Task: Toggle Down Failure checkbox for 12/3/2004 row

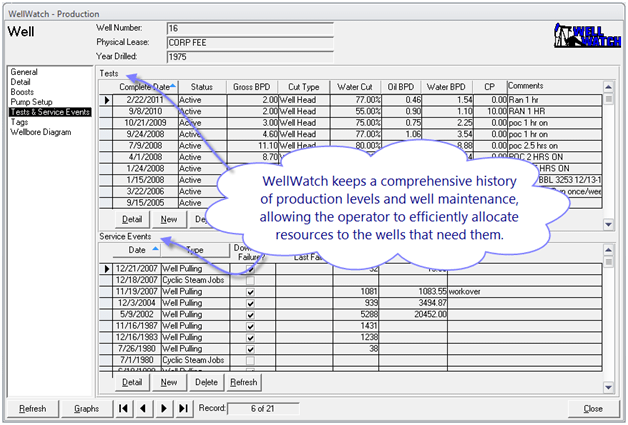Action: coord(250,303)
